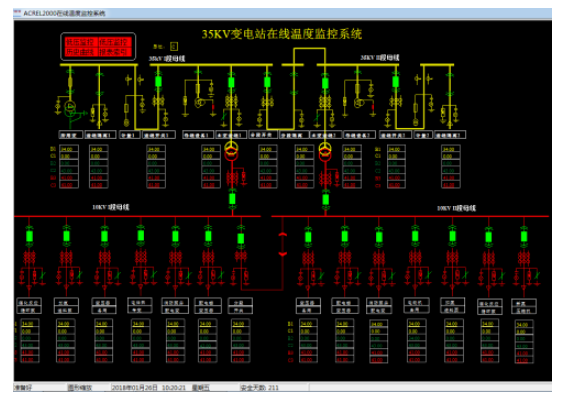The height and width of the screenshot is (403, 565).
Task: Click 10KV II段母线 bus label
Action: click(x=456, y=208)
